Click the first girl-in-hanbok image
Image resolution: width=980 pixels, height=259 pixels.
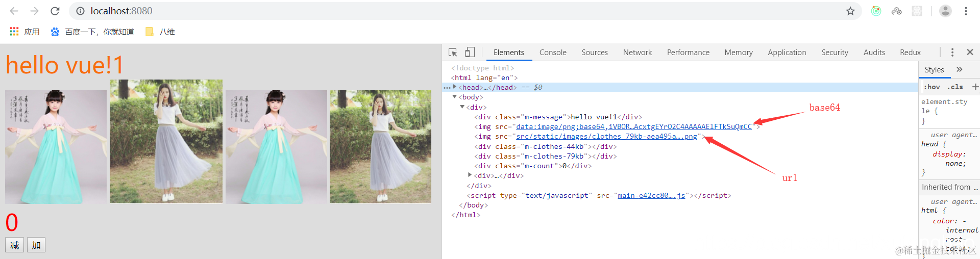[56, 147]
